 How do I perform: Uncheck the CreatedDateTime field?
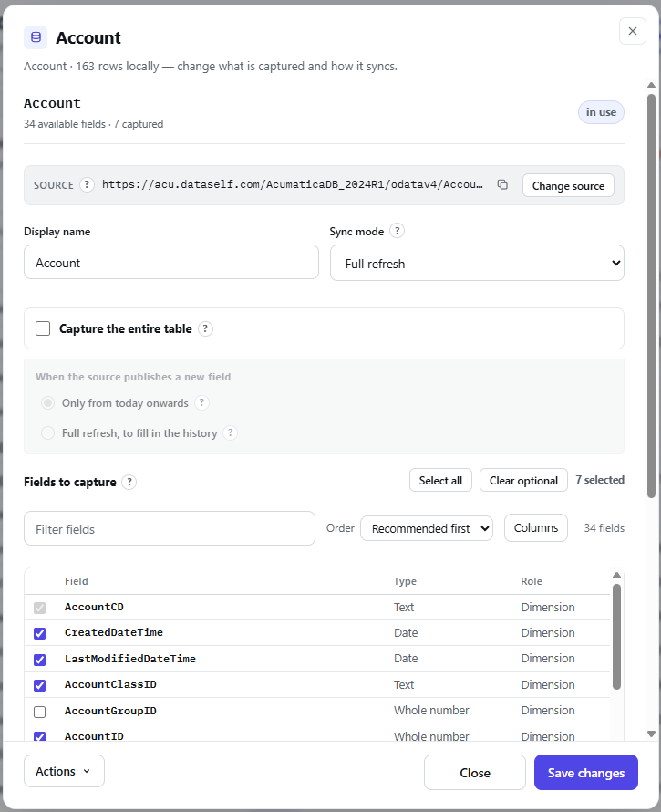click(x=40, y=633)
